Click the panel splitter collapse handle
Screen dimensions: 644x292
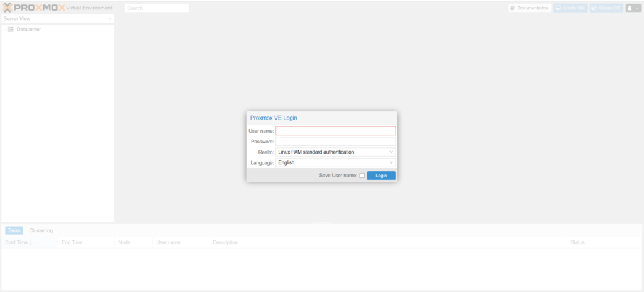[321, 223]
